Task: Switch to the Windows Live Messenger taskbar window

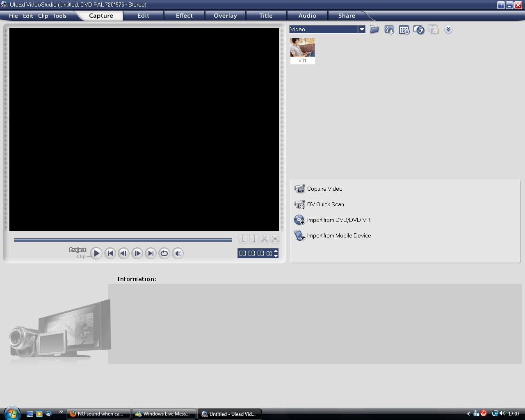Action: [164, 414]
